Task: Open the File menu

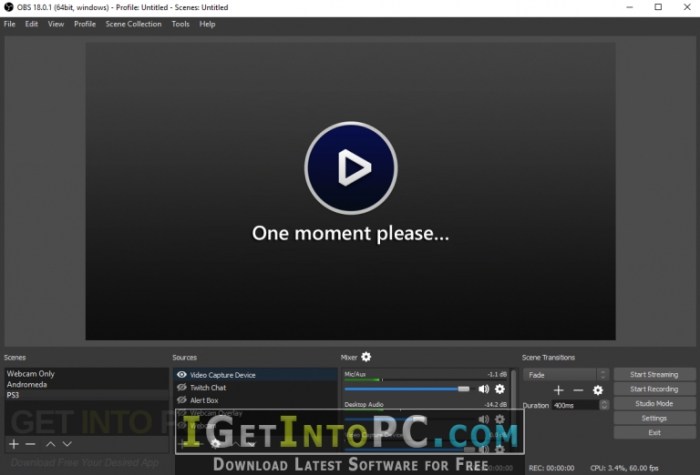Action: coord(9,24)
